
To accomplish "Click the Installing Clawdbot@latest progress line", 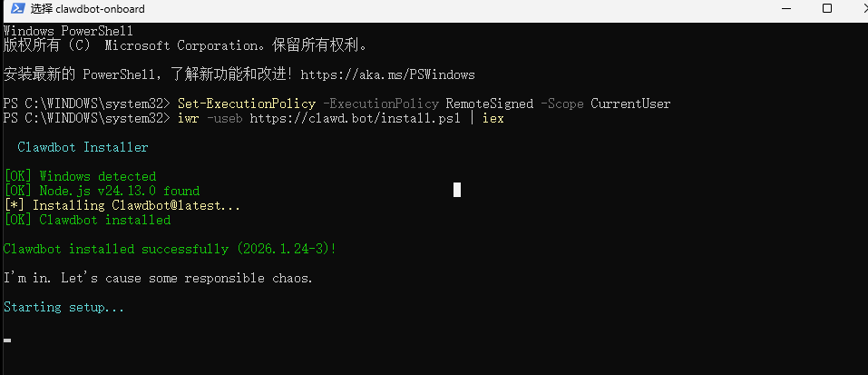I will [122, 205].
